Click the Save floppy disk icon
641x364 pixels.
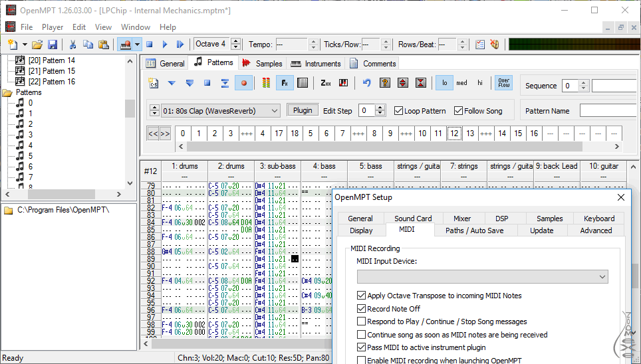[53, 44]
